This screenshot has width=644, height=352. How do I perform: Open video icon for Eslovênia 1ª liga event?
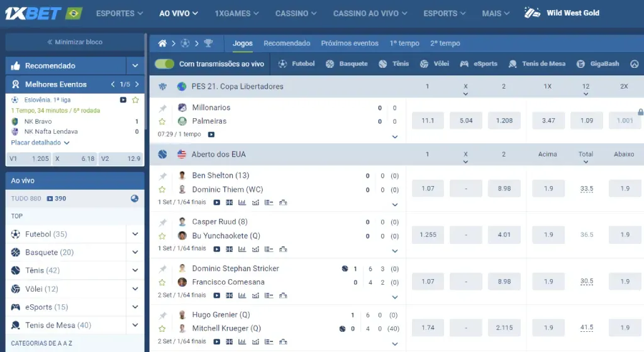123,100
